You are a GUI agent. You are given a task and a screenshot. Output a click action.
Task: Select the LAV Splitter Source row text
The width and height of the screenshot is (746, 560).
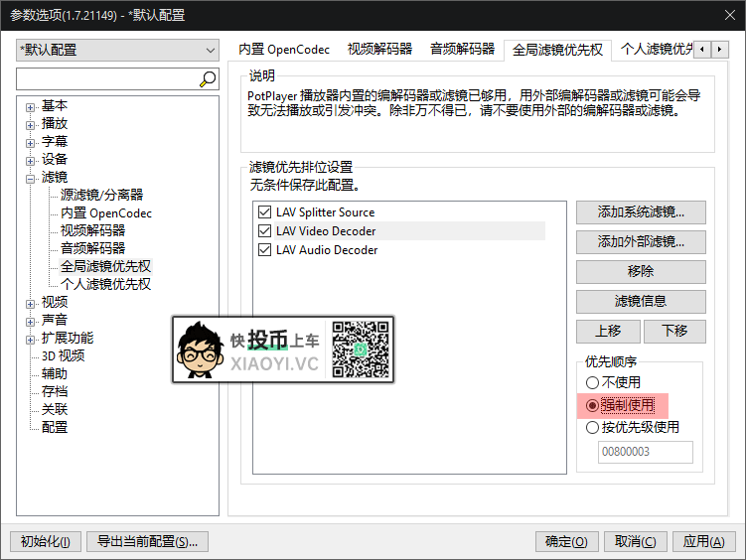point(326,212)
